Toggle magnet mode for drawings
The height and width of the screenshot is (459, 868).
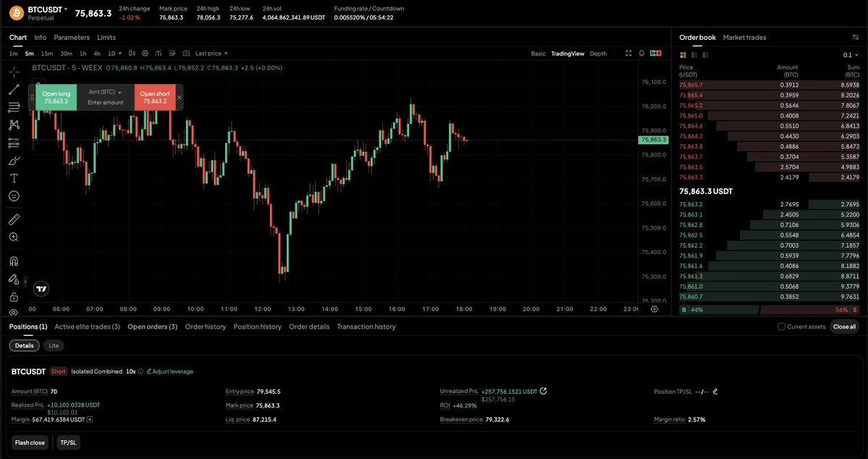point(14,261)
